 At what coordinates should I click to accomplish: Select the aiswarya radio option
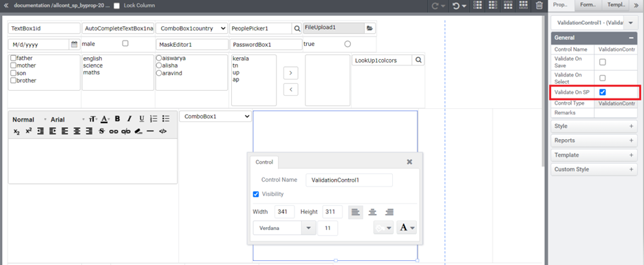158,58
